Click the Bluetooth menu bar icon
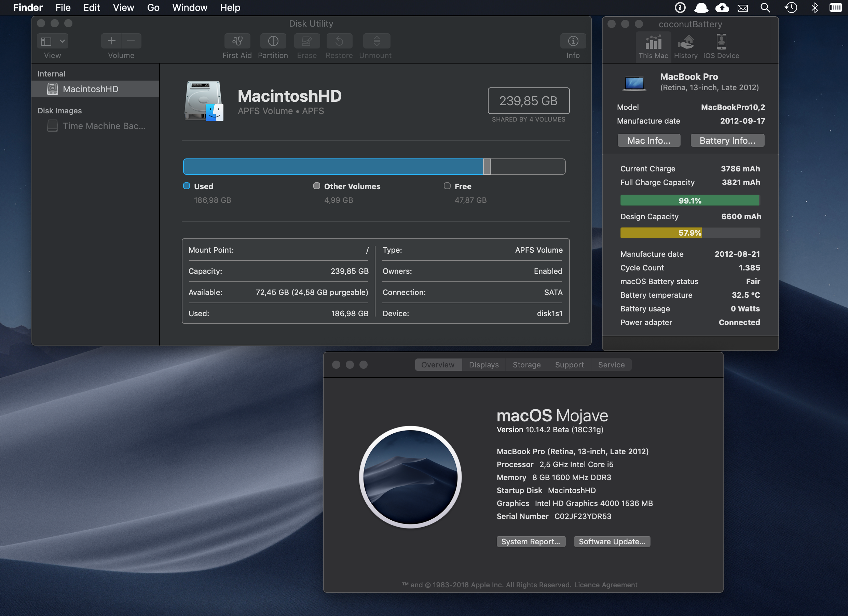The width and height of the screenshot is (848, 616). 815,8
